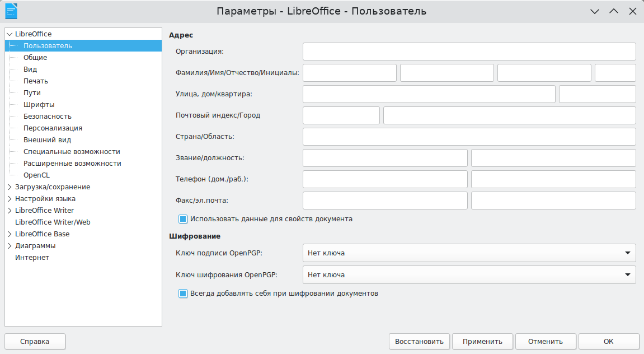Open the Шрифты settings page
Image resolution: width=644 pixels, height=354 pixels.
point(39,105)
